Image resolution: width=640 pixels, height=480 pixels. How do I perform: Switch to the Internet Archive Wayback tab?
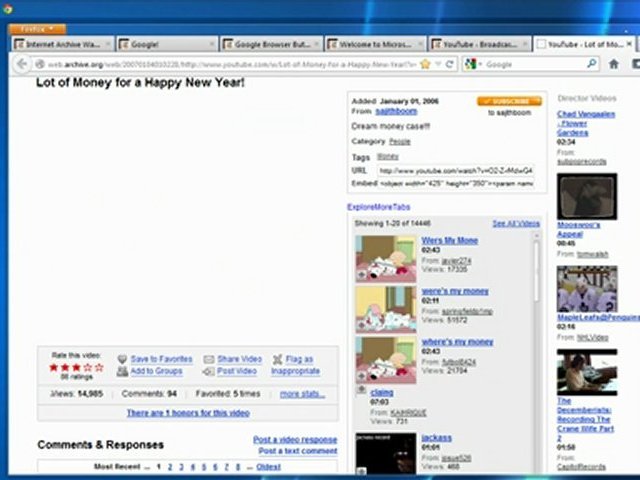[63, 45]
